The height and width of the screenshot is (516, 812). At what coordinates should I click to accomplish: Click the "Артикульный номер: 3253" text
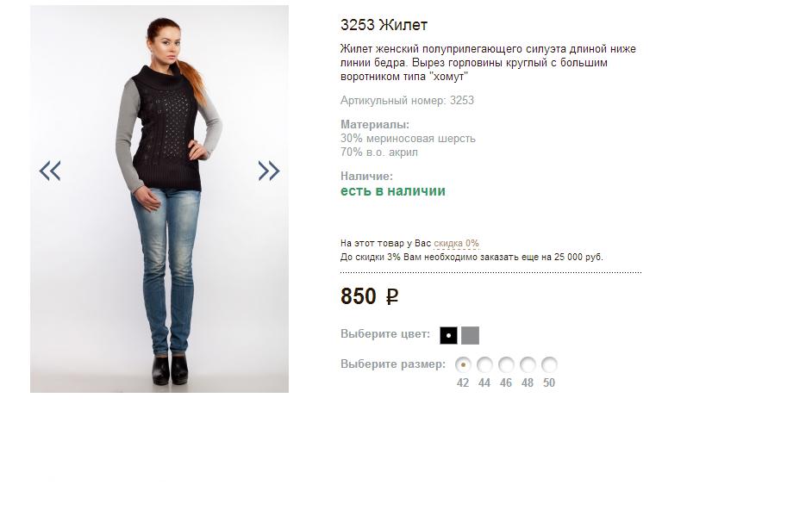point(407,101)
